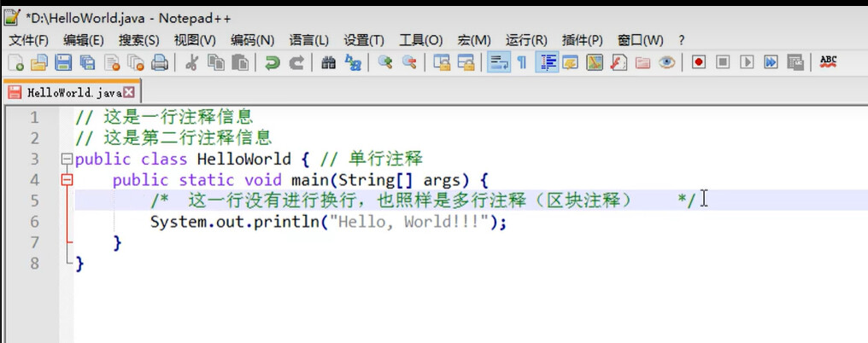The height and width of the screenshot is (343, 868).
Task: Print the document with the printer icon
Action: coord(160,62)
